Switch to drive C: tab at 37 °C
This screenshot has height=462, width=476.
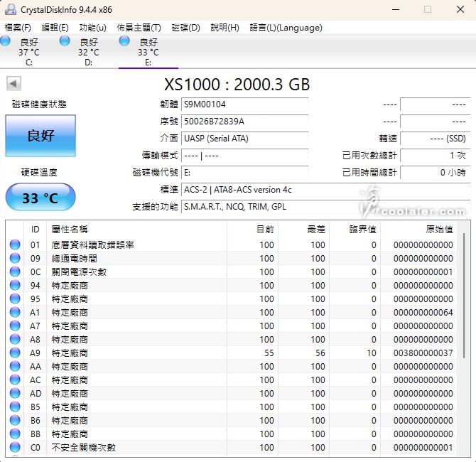(29, 52)
